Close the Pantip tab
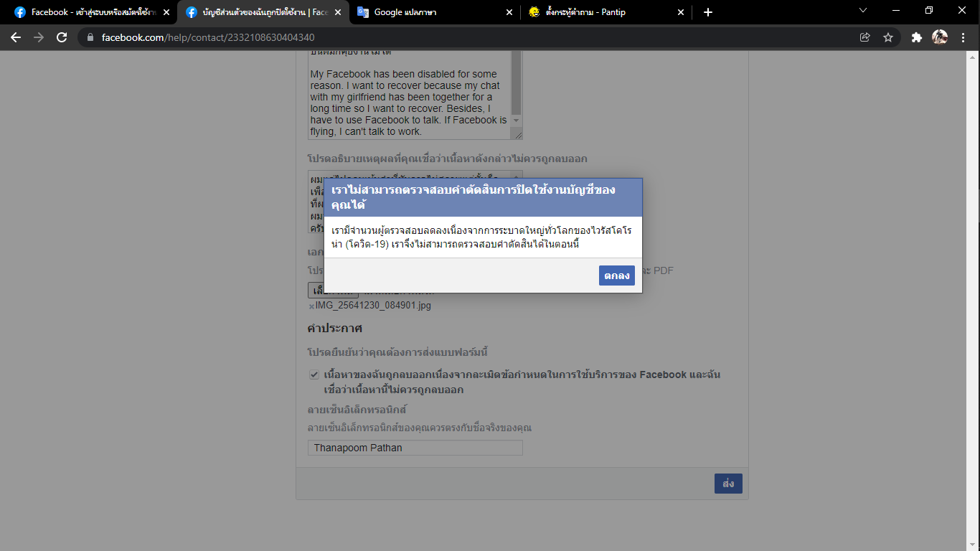This screenshot has width=980, height=551. pyautogui.click(x=681, y=12)
